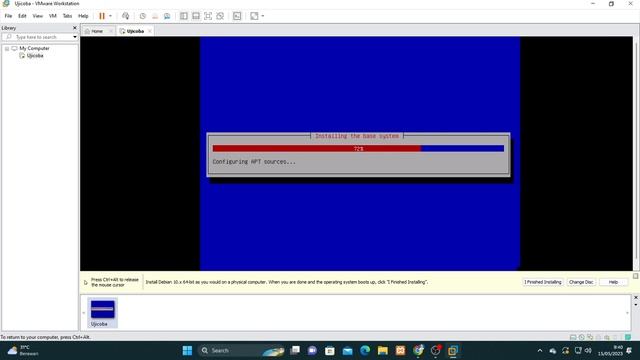
Task: Open the clock and date panel
Action: [x=610, y=351]
